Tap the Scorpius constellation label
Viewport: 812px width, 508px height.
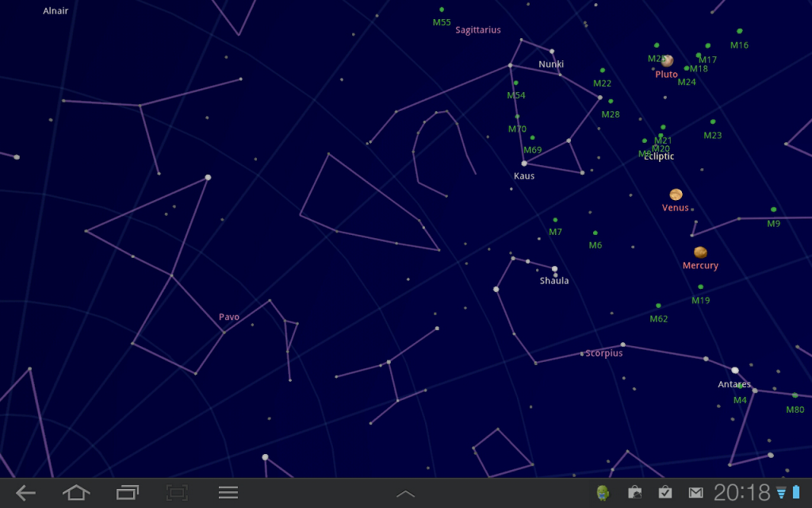click(x=603, y=353)
